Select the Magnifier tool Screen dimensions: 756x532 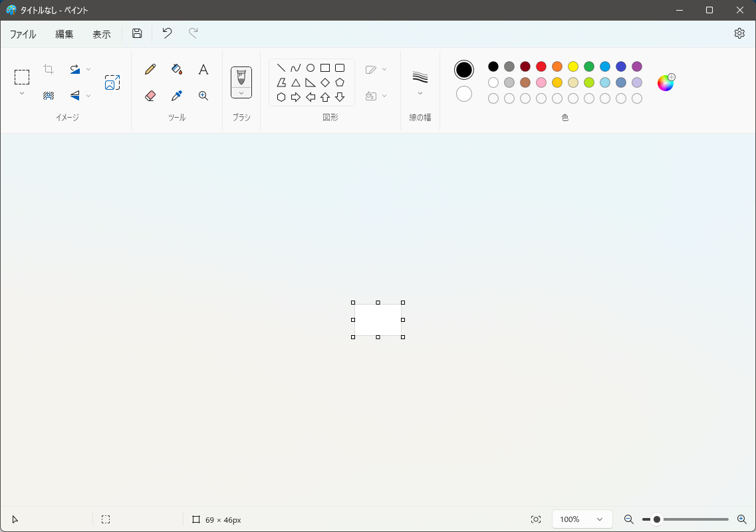(203, 96)
